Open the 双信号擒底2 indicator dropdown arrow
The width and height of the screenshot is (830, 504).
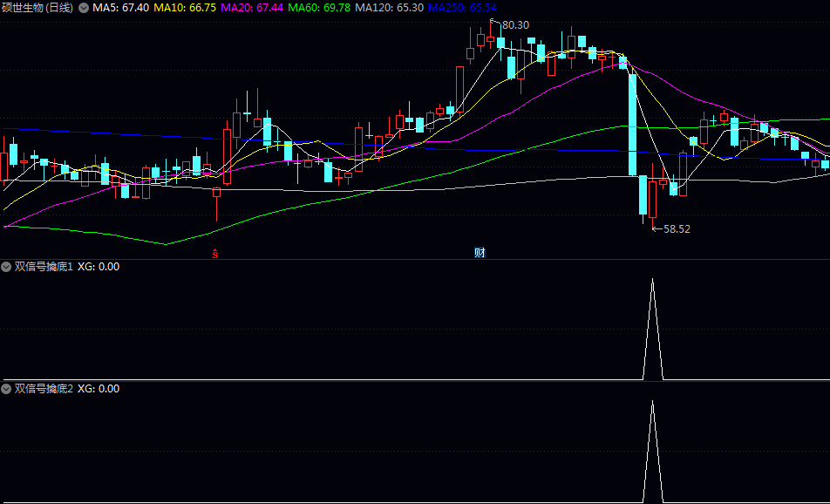[x=6, y=389]
